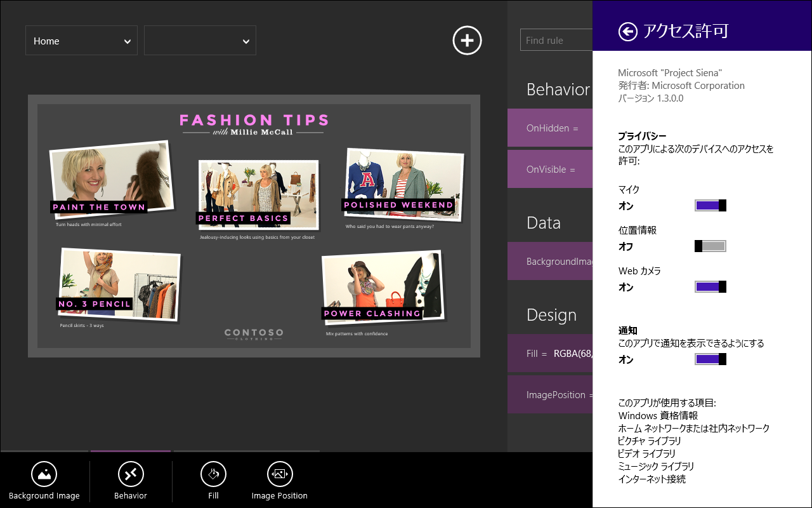Expand the Data section
This screenshot has height=508, width=812.
pyautogui.click(x=543, y=223)
